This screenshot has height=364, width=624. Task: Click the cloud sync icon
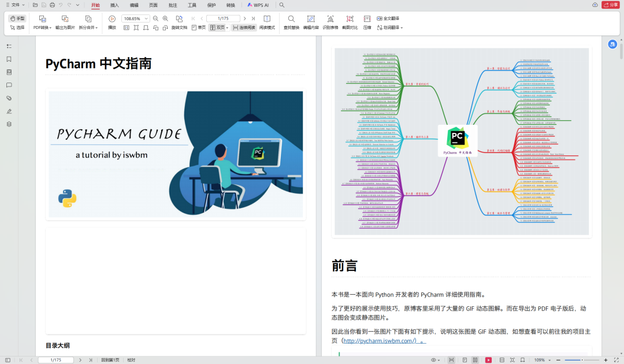click(x=595, y=5)
